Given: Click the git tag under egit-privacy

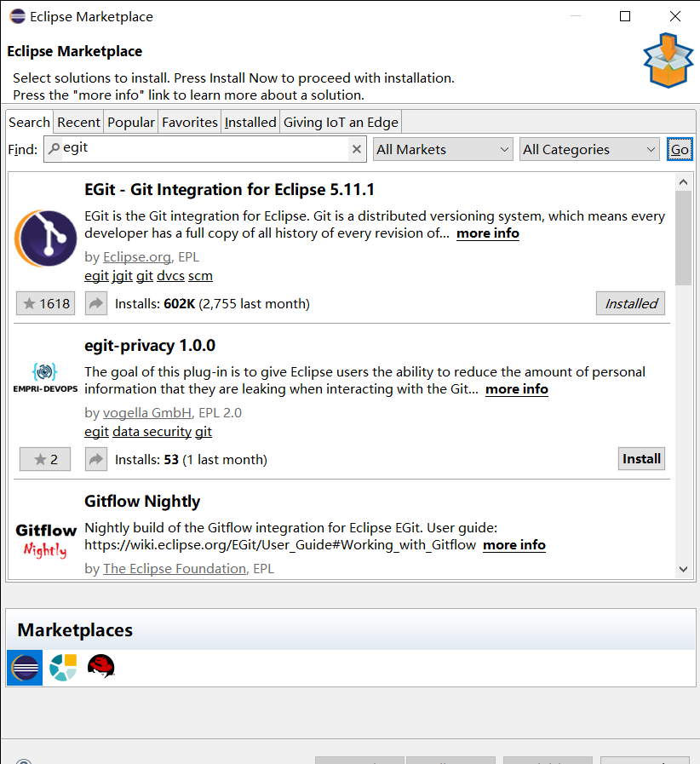Looking at the screenshot, I should pyautogui.click(x=204, y=432).
